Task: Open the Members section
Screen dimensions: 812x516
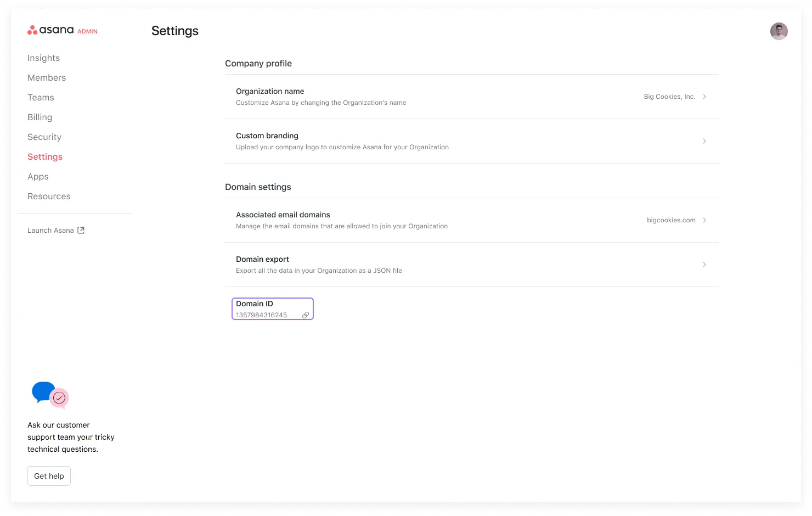Action: [x=47, y=78]
